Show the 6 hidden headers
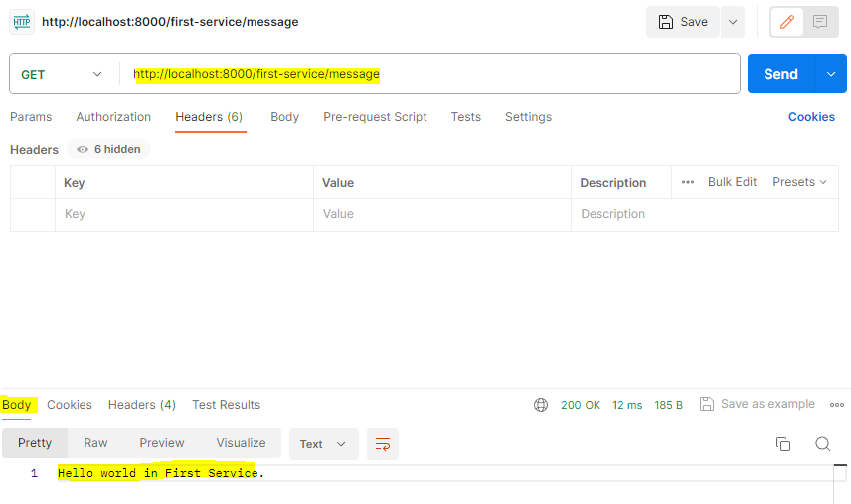 tap(109, 149)
